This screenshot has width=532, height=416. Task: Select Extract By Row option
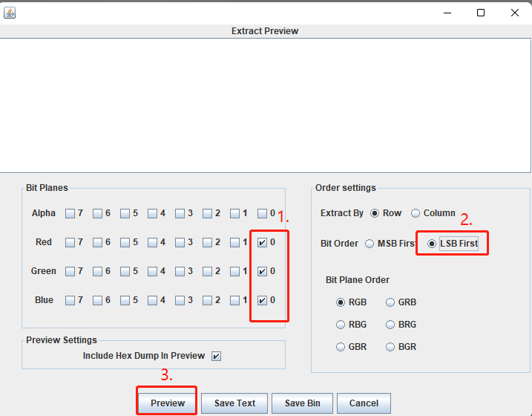375,213
